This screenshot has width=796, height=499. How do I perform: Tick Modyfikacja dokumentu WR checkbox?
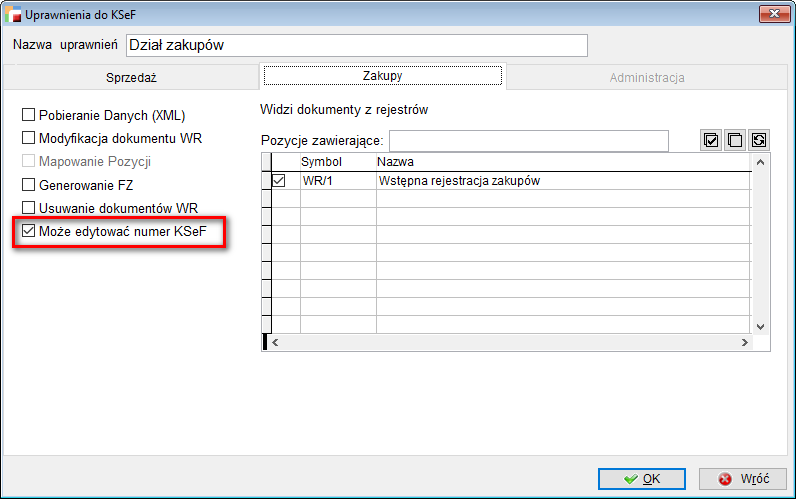pos(29,138)
